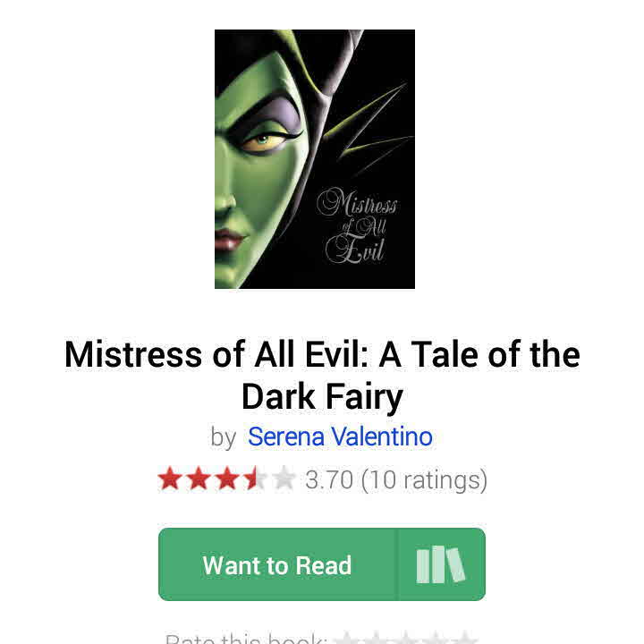The image size is (644, 644).
Task: Rate this book five stars
Action: pos(463,640)
